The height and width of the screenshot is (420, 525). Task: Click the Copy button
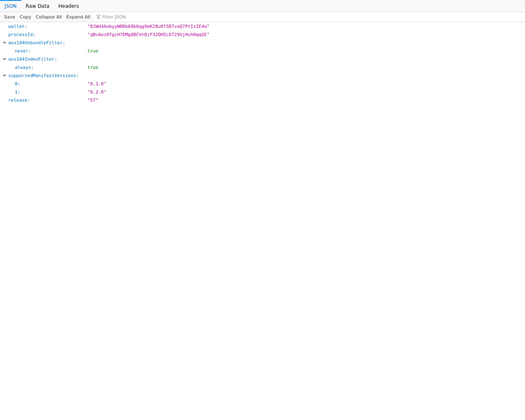25,17
